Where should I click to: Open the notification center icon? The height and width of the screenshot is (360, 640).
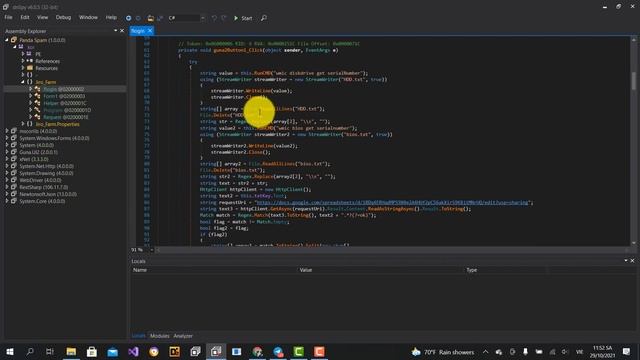coord(627,351)
